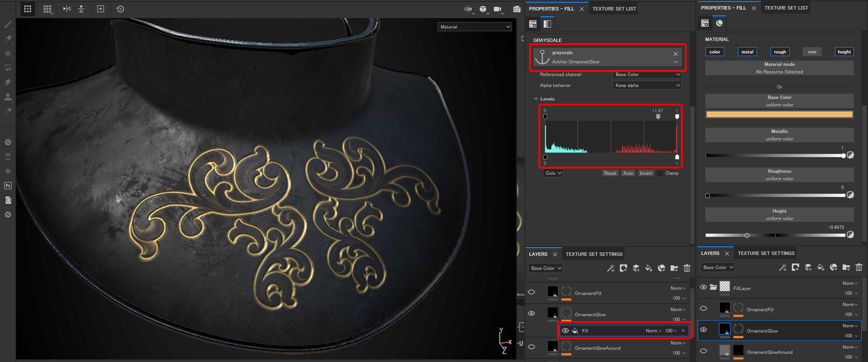Enable the Clamp checkbox
Viewport: 868px width, 362px height.
coord(660,173)
